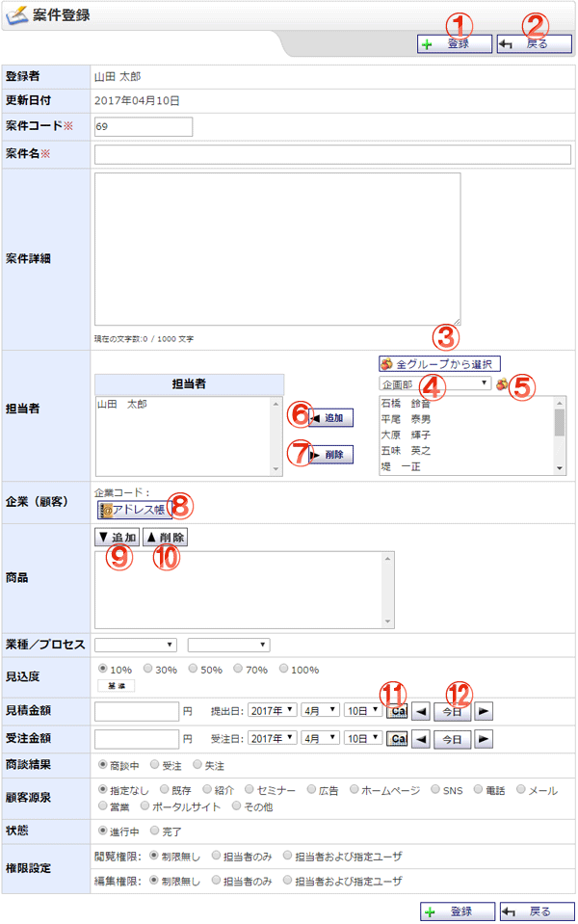Open 受注日 month dropdown
The image size is (578, 924).
pos(321,738)
